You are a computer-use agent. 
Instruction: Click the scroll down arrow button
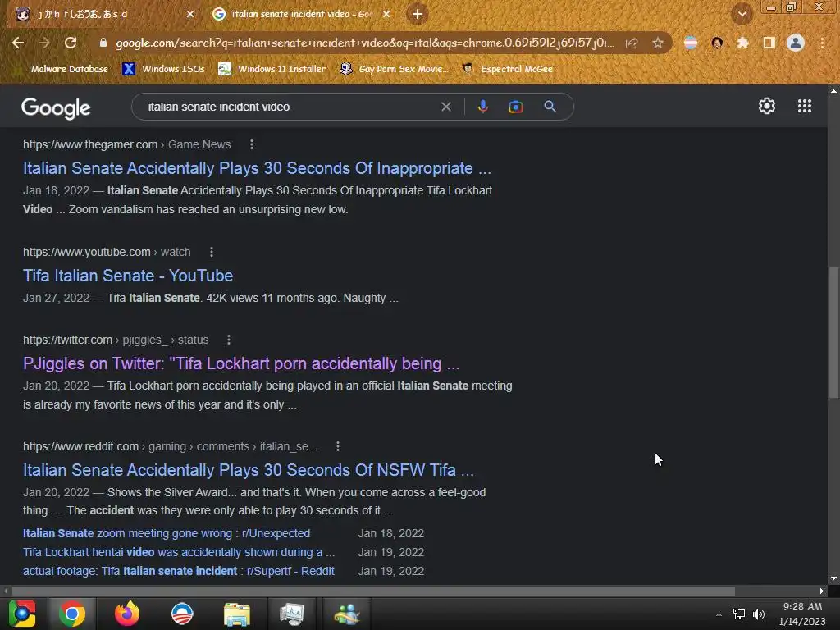coord(833,578)
